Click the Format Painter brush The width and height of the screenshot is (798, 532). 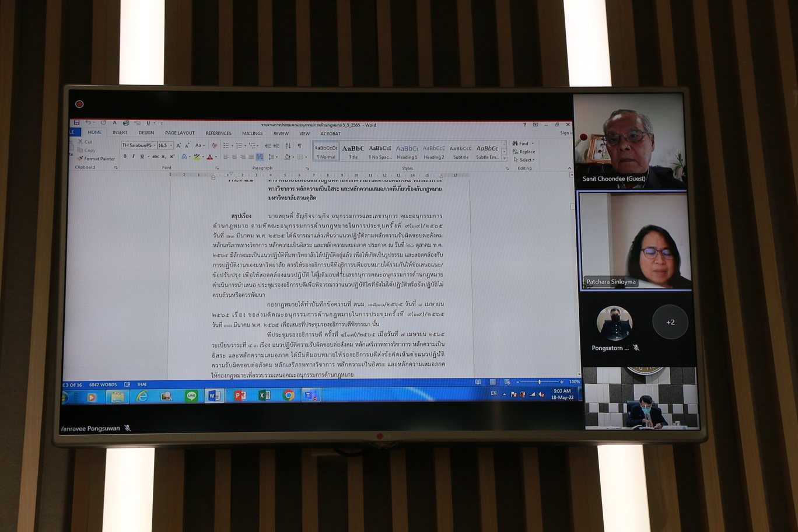coord(80,159)
